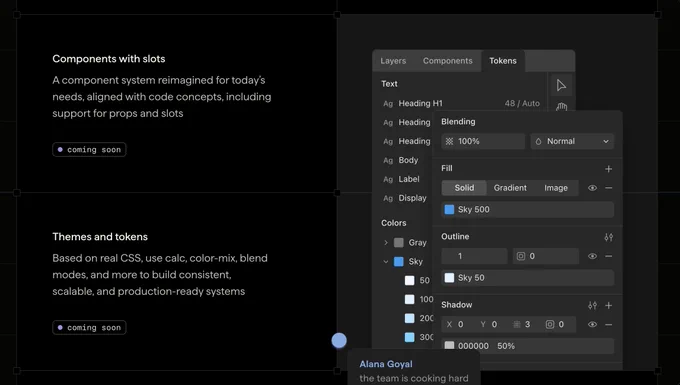Click the Sky group color swatch
680x385 pixels.
coord(399,261)
